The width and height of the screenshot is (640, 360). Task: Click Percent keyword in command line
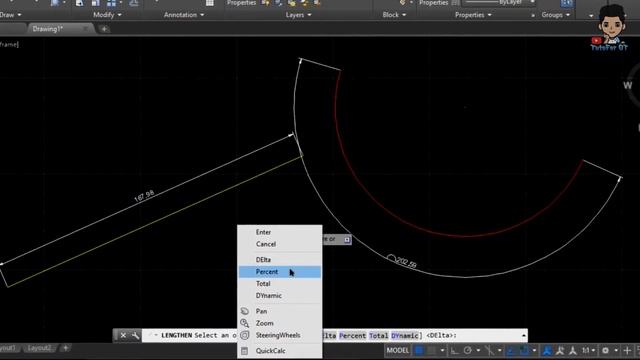pyautogui.click(x=353, y=336)
